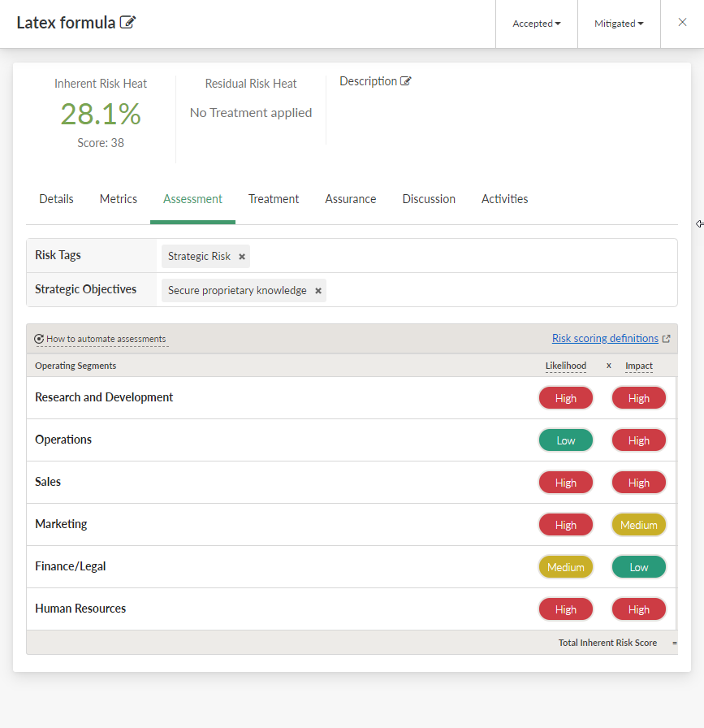The image size is (704, 728).
Task: Click Finance/Legal likelihood Medium pill
Action: (x=565, y=567)
